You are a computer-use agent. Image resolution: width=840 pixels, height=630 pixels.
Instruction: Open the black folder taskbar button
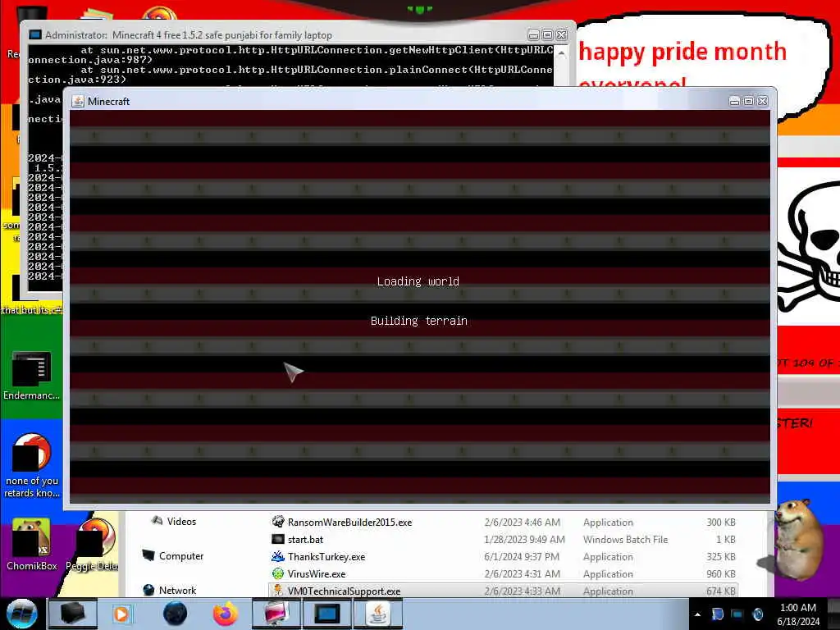pyautogui.click(x=73, y=614)
